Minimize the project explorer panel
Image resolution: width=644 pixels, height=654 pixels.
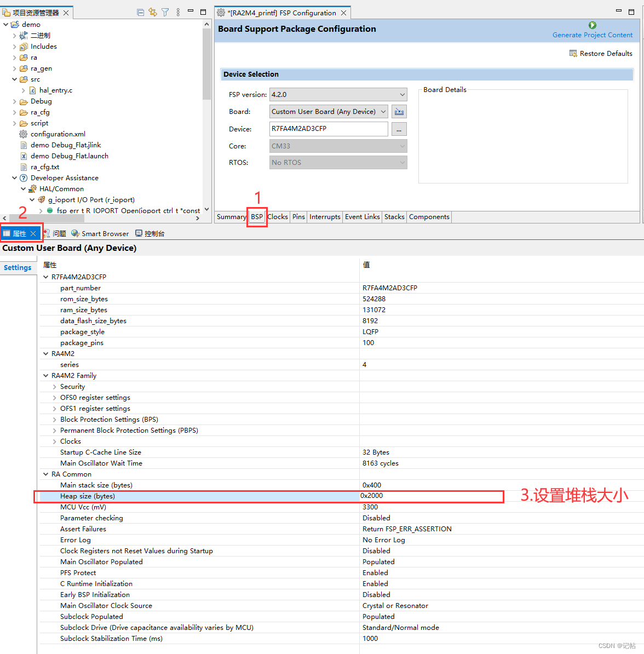click(191, 12)
